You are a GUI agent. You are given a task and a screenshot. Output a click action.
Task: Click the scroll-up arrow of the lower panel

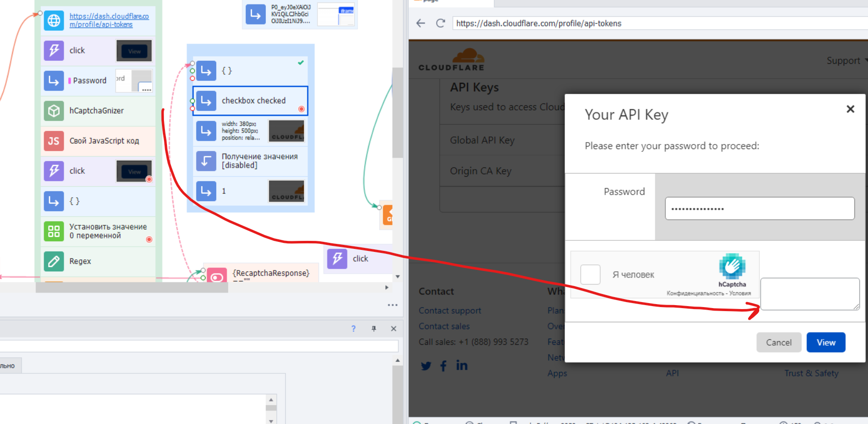click(x=398, y=360)
